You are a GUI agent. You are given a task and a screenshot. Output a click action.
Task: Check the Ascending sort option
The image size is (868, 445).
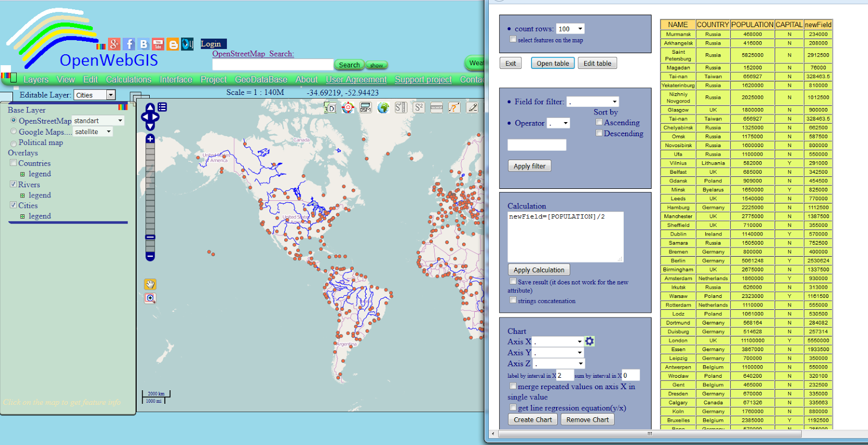pos(599,122)
